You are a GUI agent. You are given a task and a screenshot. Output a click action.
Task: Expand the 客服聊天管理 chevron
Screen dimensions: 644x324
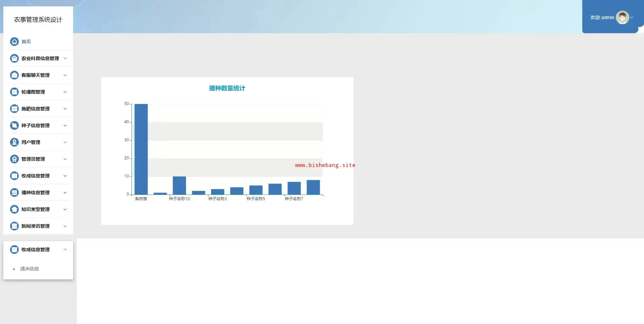[65, 75]
